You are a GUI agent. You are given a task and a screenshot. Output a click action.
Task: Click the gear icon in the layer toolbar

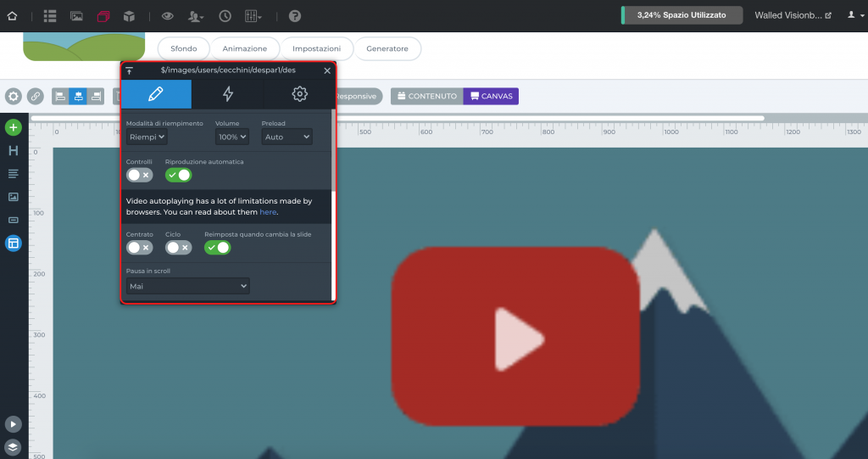point(14,96)
